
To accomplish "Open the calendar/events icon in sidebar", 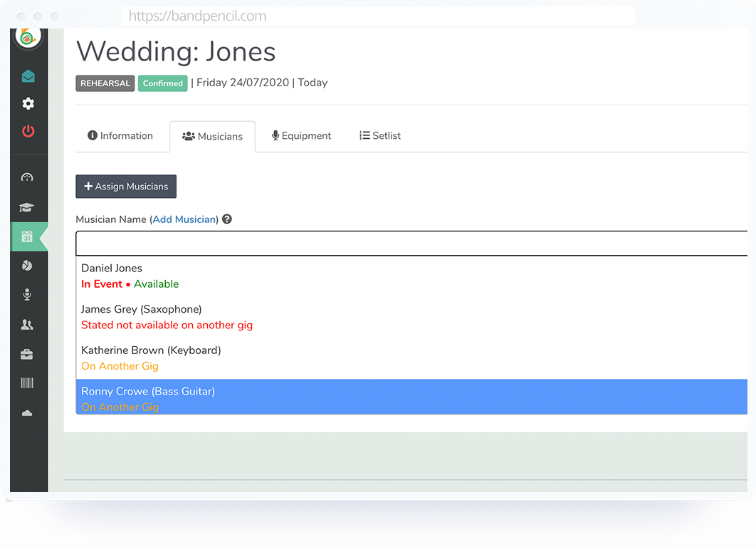I will [x=28, y=236].
